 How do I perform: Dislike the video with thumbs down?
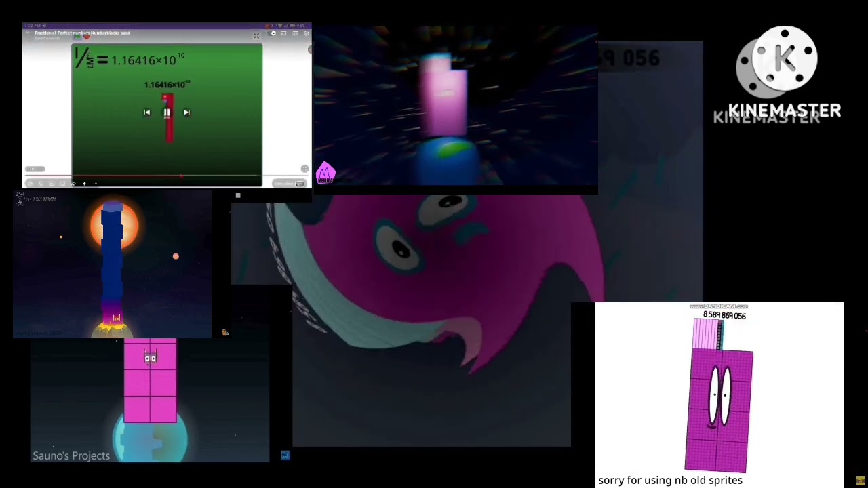41,184
